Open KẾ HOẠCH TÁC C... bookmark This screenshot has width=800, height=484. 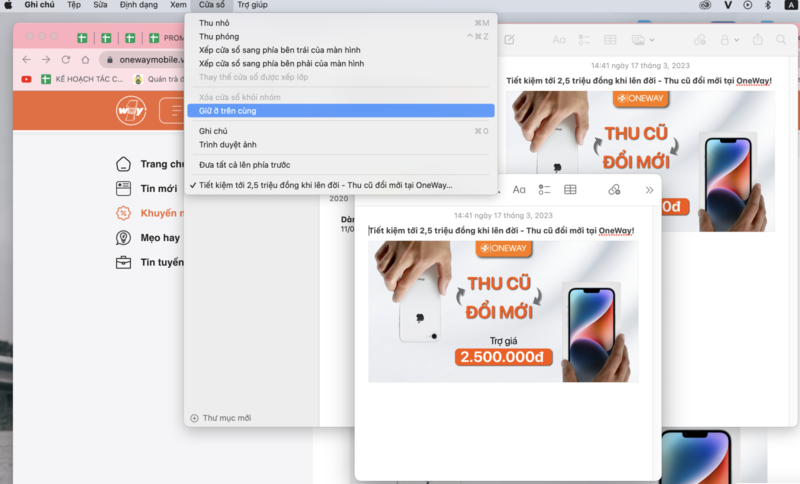tap(82, 79)
